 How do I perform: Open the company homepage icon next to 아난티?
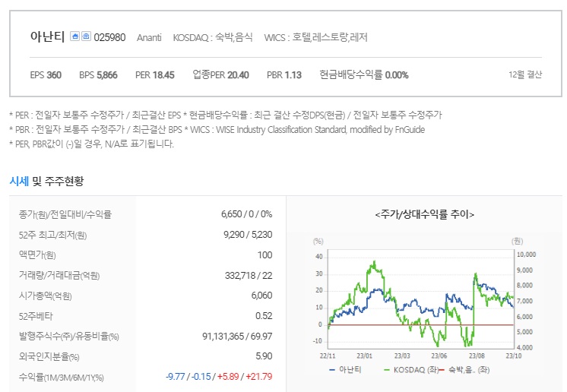74,36
